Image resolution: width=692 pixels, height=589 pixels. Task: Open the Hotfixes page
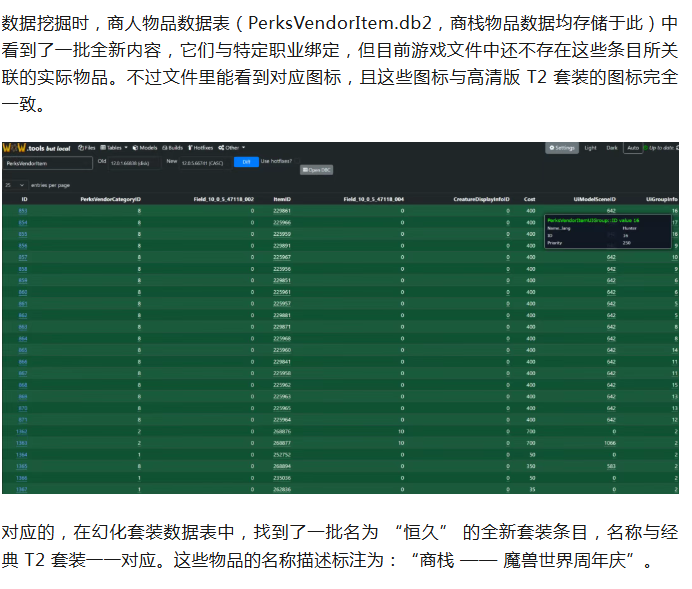tap(203, 148)
